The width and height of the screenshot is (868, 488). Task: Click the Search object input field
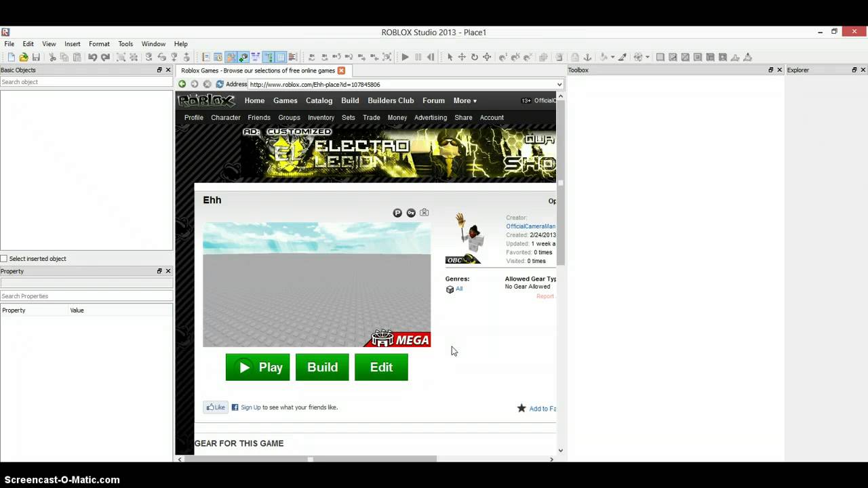pos(86,82)
